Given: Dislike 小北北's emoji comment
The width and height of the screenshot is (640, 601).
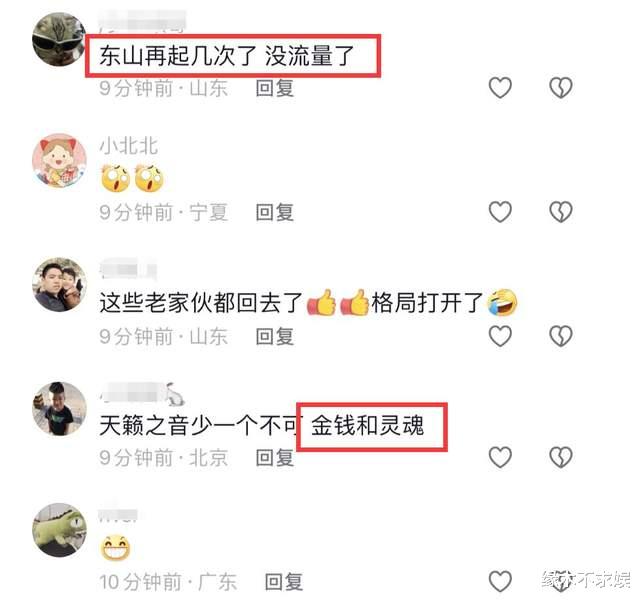Looking at the screenshot, I should [x=561, y=211].
